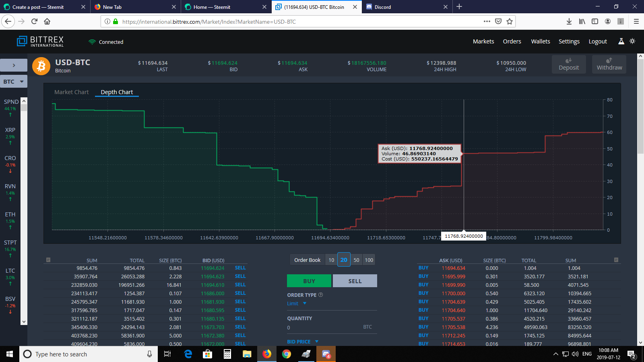Switch to the Market Chart tab
The height and width of the screenshot is (362, 644).
[72, 92]
